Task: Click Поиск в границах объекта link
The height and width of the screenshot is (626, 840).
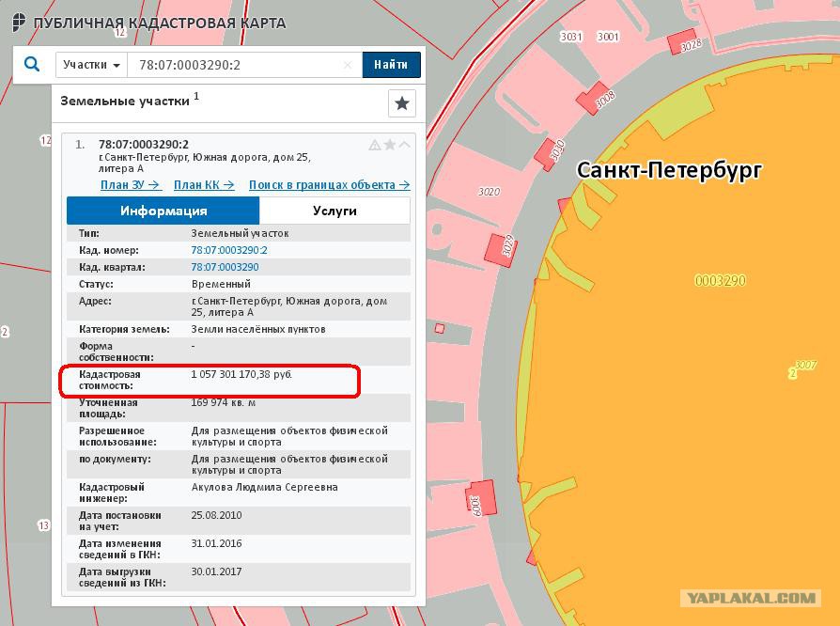Action: coord(330,185)
